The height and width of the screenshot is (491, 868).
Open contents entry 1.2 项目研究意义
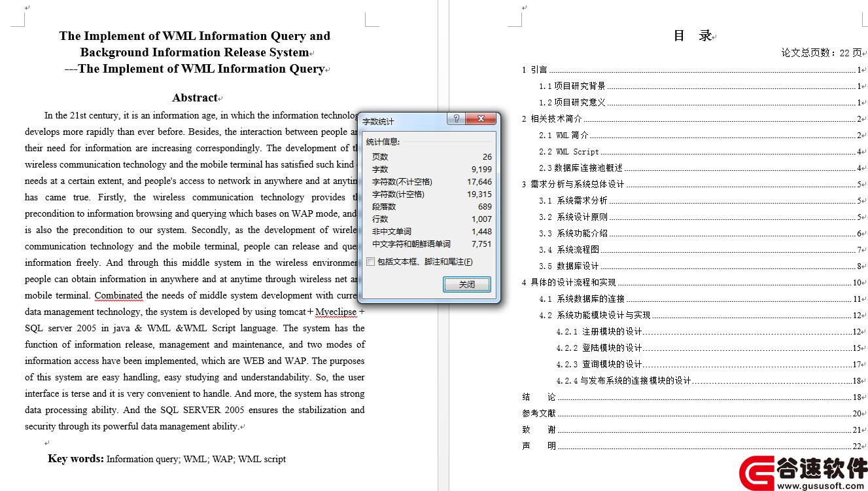click(701, 102)
